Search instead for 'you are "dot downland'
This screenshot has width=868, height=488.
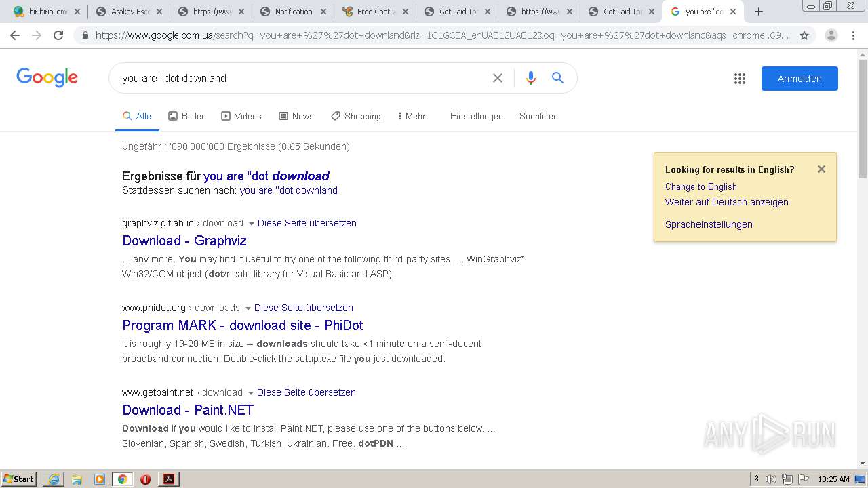(x=289, y=190)
